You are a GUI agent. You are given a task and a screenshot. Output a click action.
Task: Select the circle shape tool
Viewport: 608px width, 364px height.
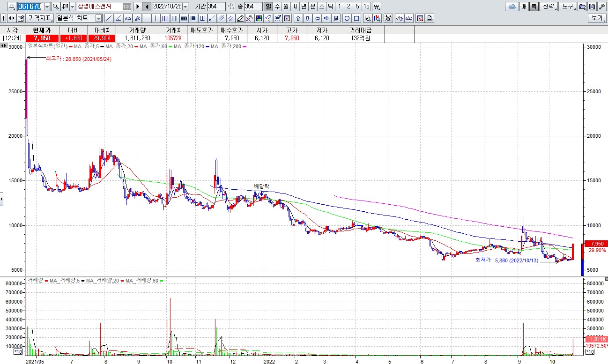(347, 18)
